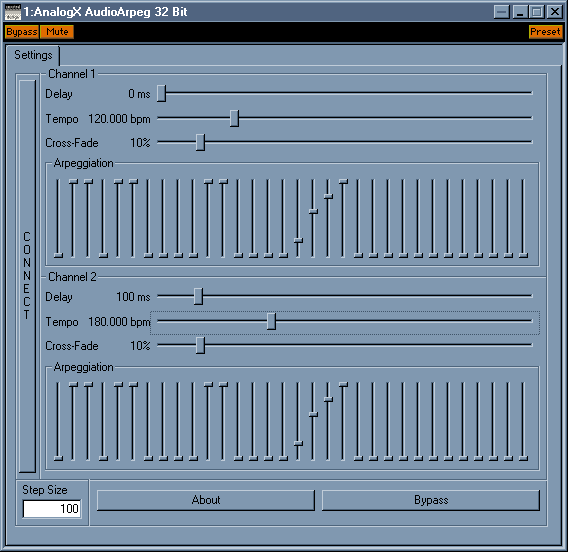Click the last Channel 2 arpeggiation step slider
This screenshot has width=568, height=552.
click(x=523, y=421)
